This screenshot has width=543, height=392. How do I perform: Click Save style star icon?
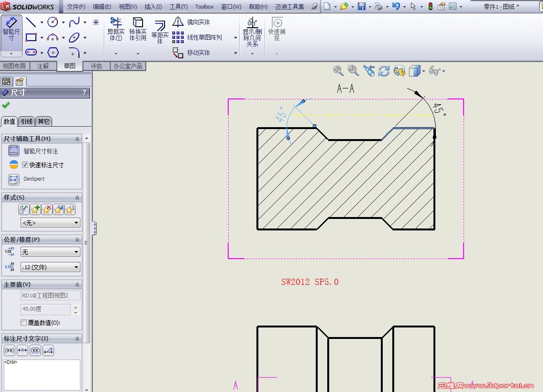(x=58, y=209)
